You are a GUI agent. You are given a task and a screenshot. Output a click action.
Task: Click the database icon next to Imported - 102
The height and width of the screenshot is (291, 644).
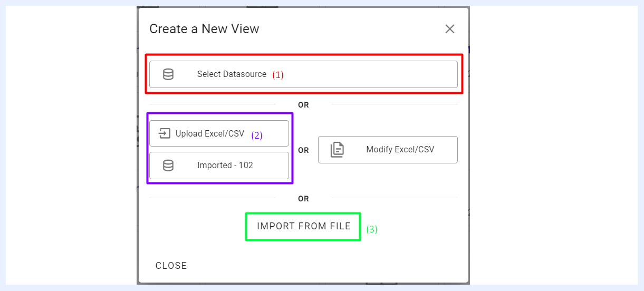coord(168,166)
